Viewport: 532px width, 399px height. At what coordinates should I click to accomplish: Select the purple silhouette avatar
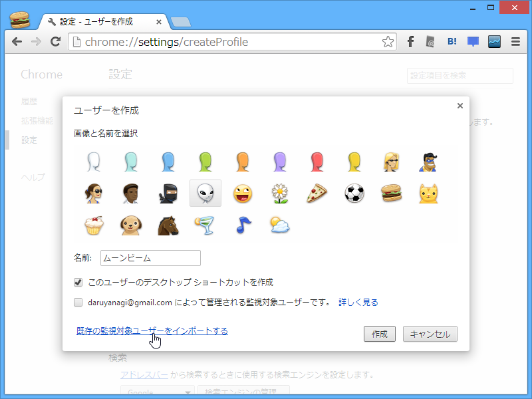pos(280,162)
